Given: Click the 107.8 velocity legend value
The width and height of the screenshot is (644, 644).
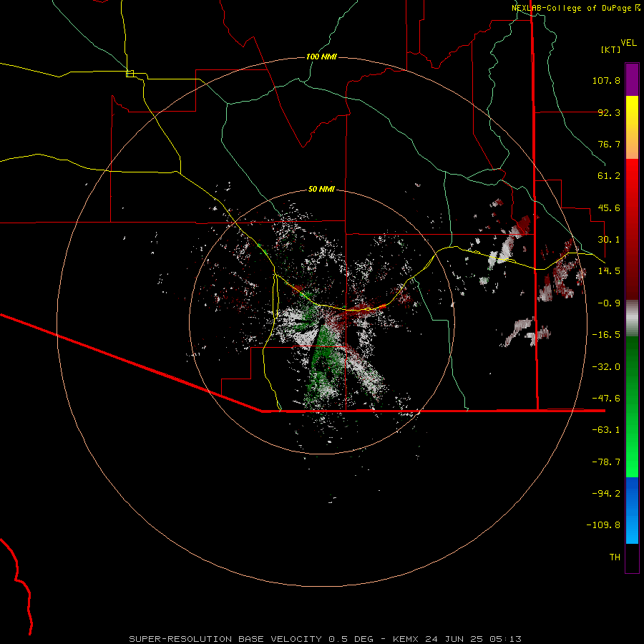Looking at the screenshot, I should click(606, 80).
